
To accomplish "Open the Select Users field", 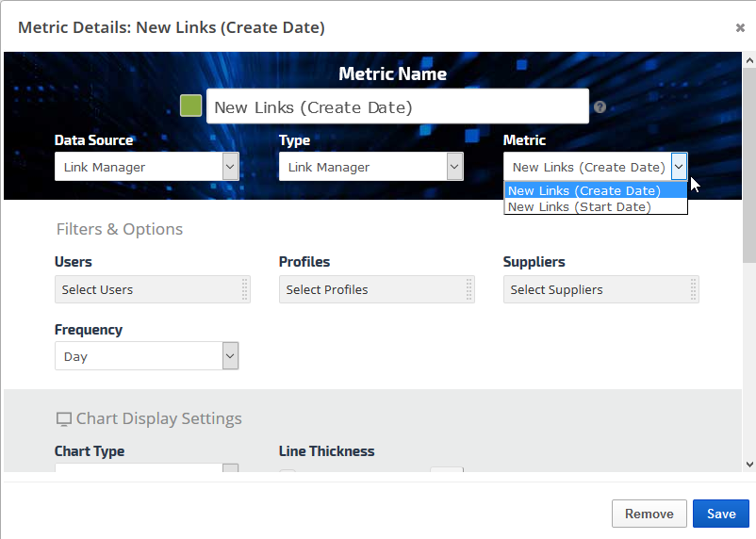I will pos(146,289).
